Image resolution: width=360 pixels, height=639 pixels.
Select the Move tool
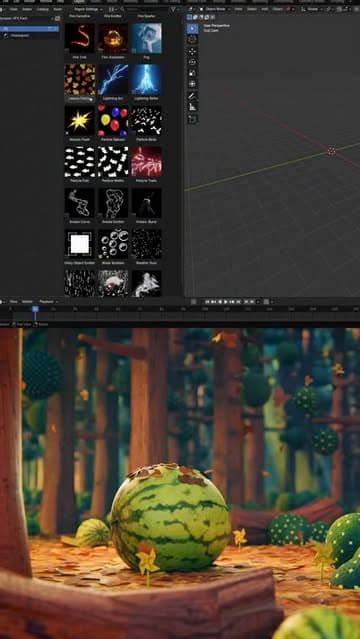coord(192,51)
